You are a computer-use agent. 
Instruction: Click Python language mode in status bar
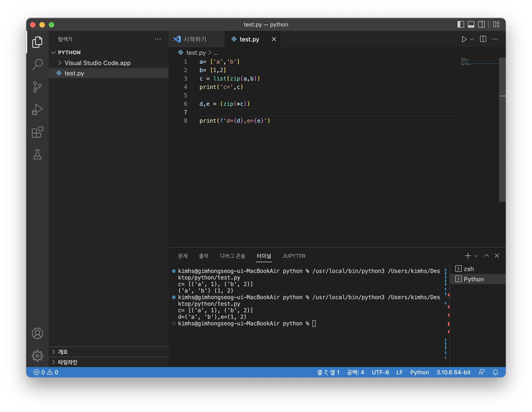419,372
